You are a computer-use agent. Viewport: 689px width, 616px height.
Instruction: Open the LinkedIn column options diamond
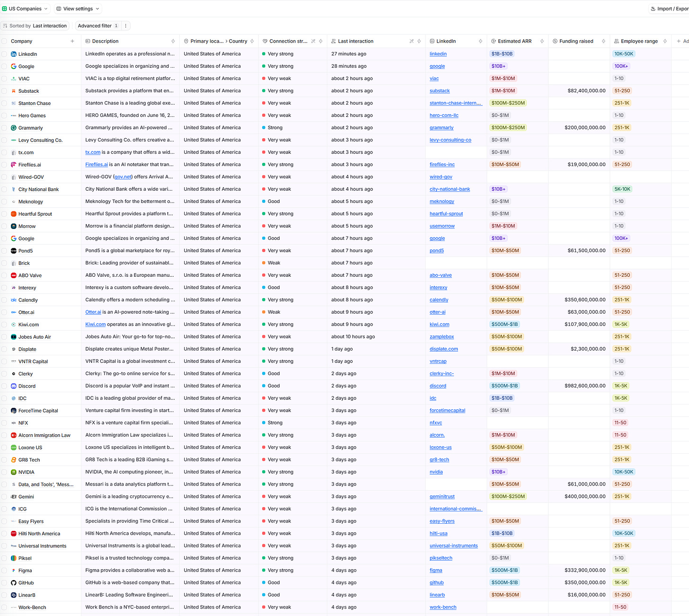point(481,41)
